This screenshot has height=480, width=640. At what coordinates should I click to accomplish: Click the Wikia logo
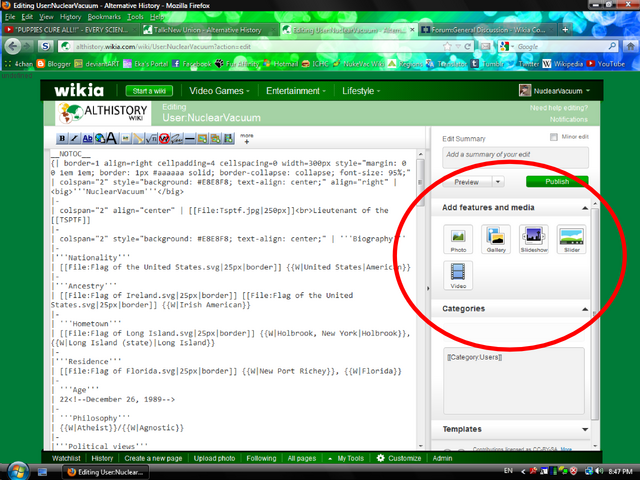[x=79, y=90]
